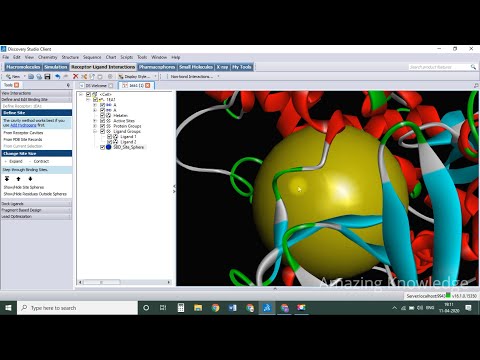Click Show/Hide Site Spheres
Screen dimensions: 480x360
24,187
